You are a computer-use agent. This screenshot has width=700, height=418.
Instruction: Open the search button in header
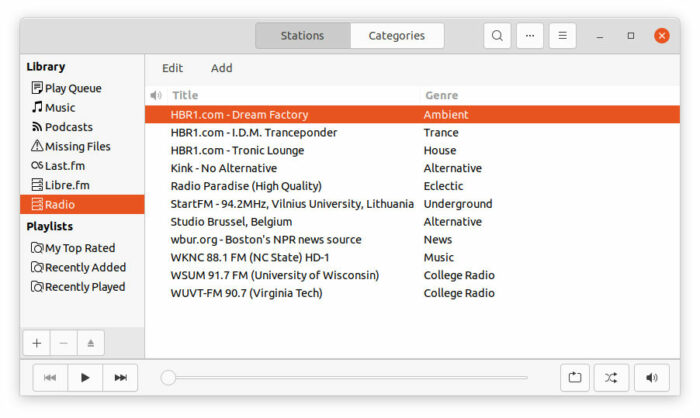click(497, 36)
